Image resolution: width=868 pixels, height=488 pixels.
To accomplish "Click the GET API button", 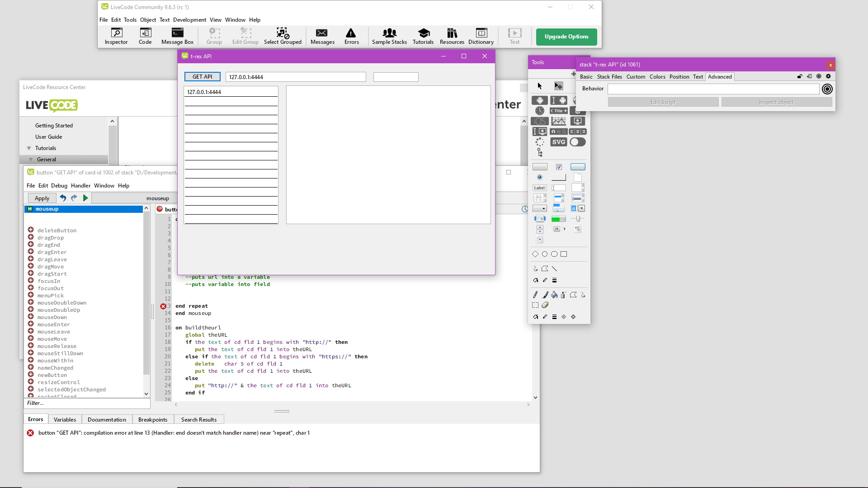I will 202,77.
